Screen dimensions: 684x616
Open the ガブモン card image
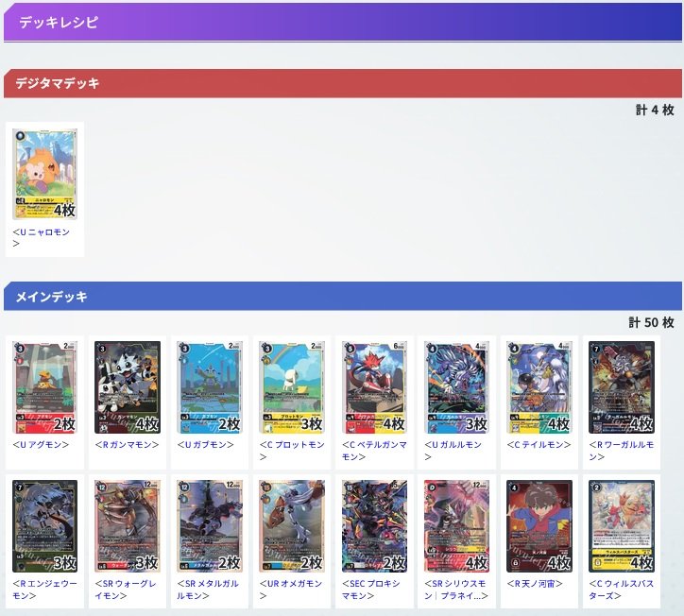[x=210, y=387]
